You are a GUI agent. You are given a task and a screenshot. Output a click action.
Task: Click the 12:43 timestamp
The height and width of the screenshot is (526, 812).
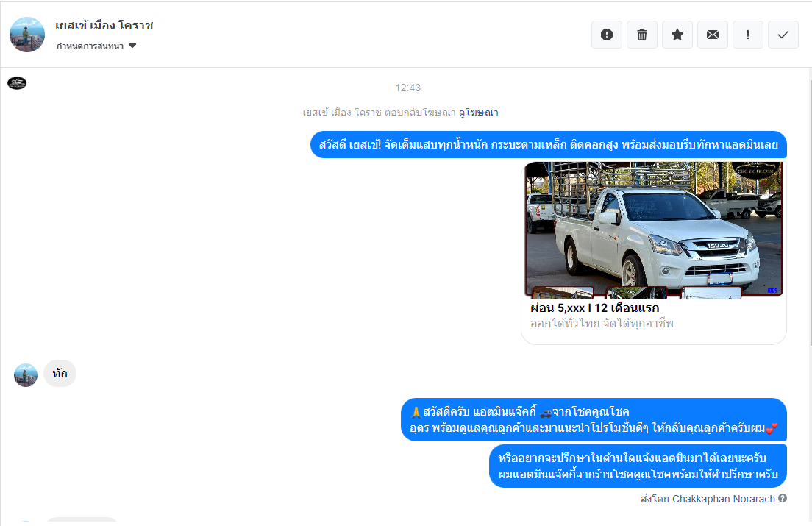(x=408, y=88)
